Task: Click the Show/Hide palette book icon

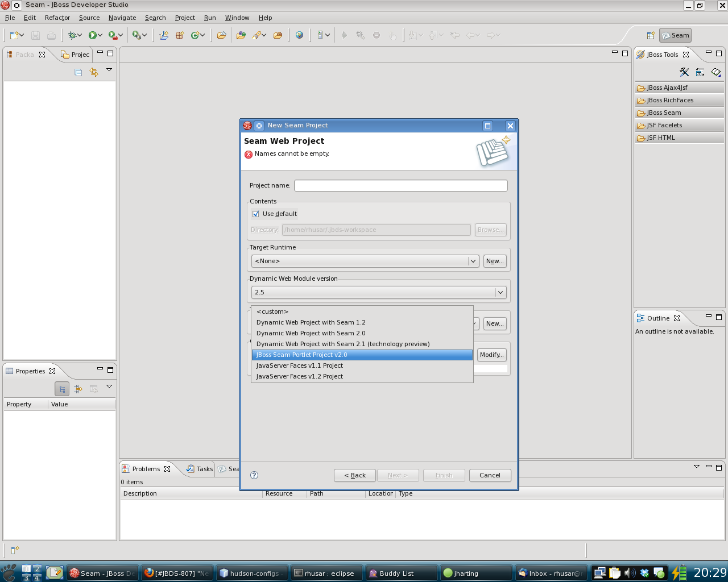Action: click(x=716, y=72)
